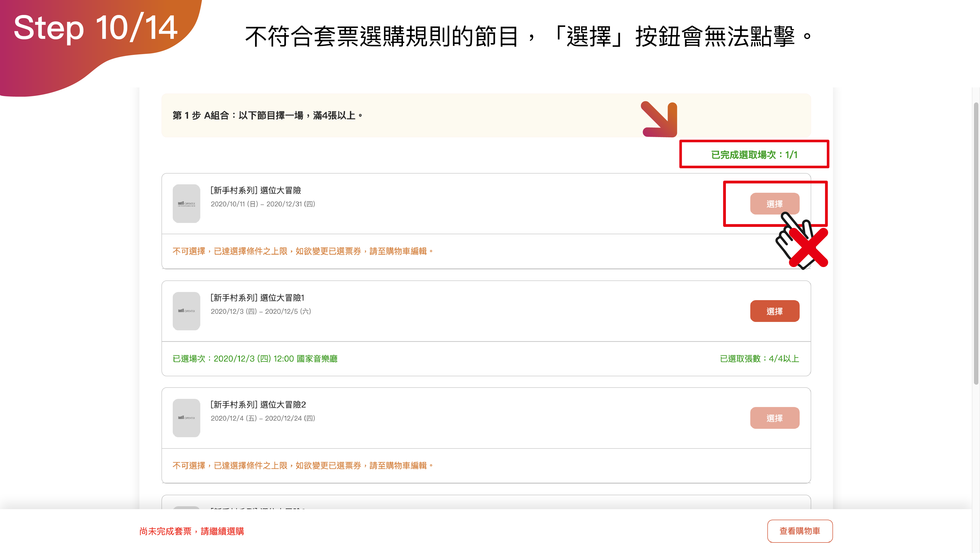Click the 已完成選取場次 1/1 counter
This screenshot has width=980, height=553.
pos(754,154)
